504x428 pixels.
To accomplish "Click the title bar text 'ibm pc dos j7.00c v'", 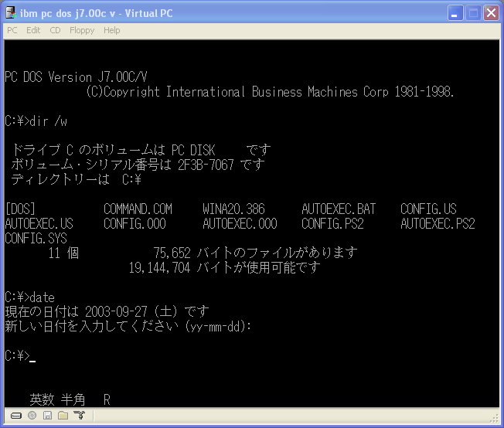I will (x=67, y=13).
